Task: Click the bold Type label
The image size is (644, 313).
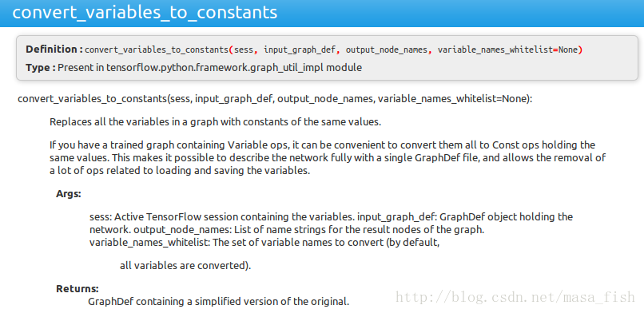Action: [38, 68]
